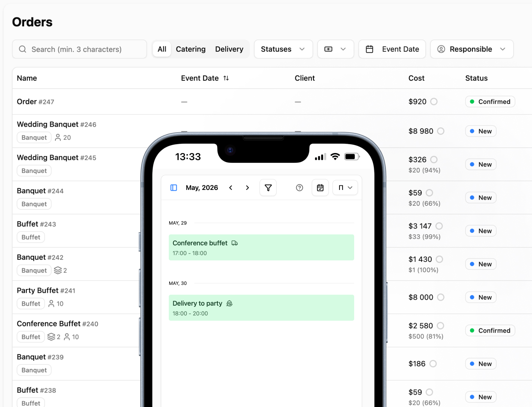Click payment circle next to $920

(434, 102)
